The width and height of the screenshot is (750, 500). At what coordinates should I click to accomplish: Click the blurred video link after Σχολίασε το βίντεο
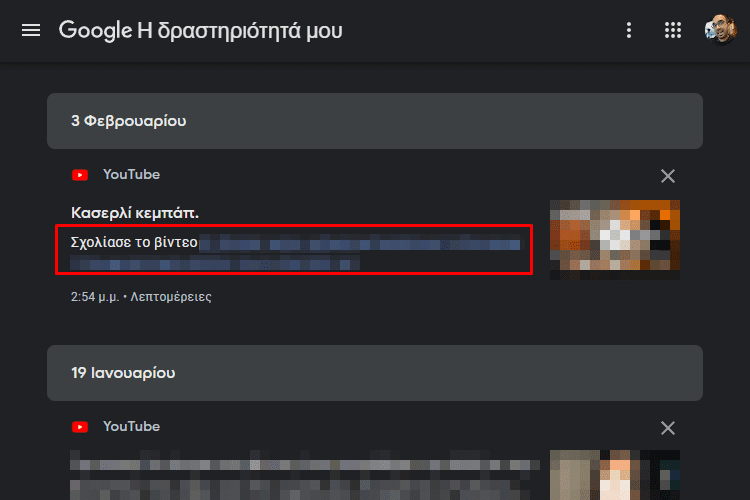pos(297,253)
